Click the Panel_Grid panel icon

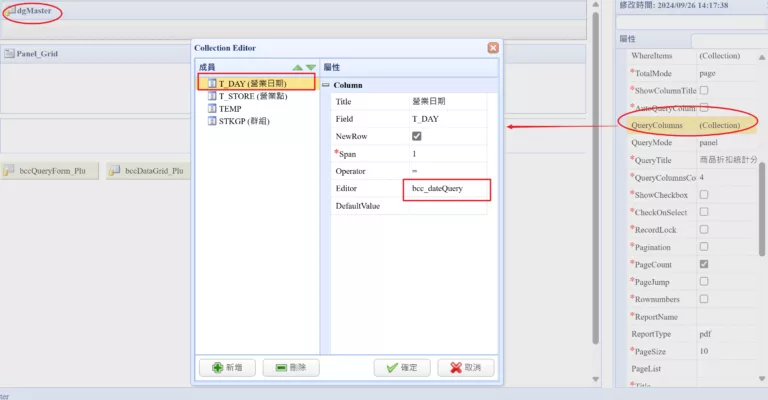[8, 53]
